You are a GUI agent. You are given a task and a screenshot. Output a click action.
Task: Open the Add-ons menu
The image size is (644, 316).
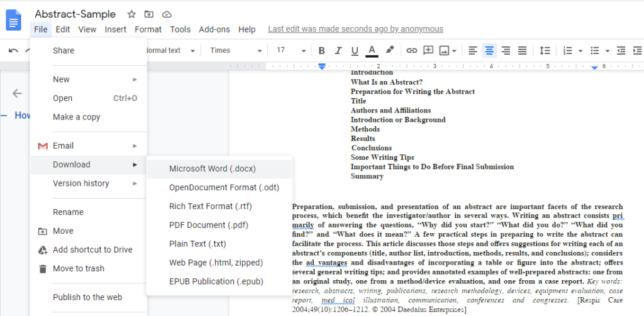[x=214, y=30]
